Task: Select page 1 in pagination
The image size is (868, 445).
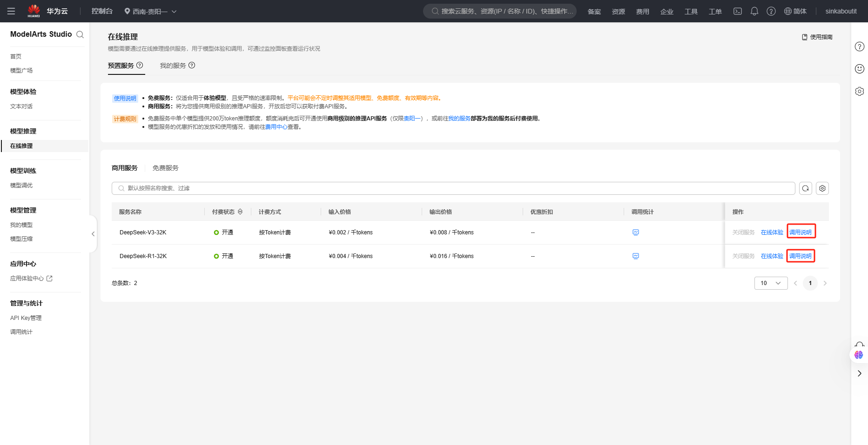Action: [810, 283]
